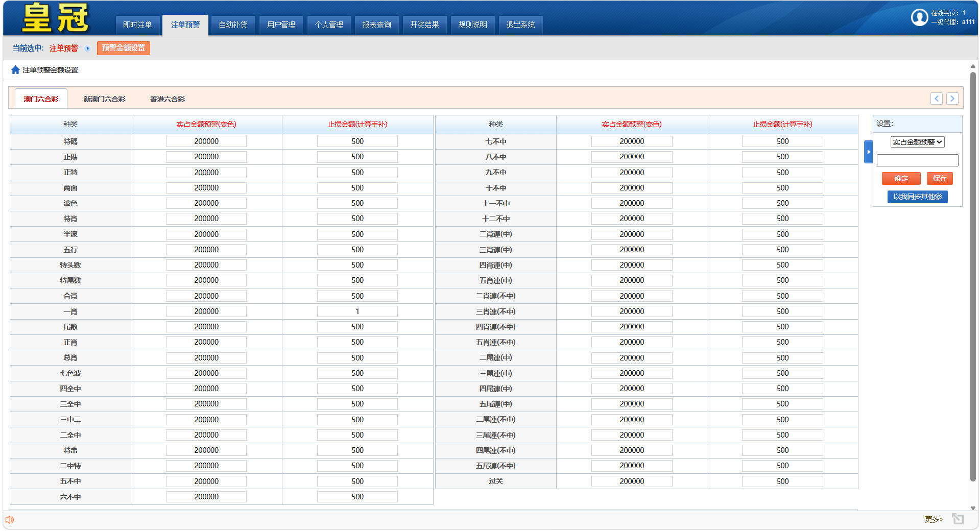Click the user avatar icon in header
Image resolution: width=980 pixels, height=531 pixels.
point(919,17)
